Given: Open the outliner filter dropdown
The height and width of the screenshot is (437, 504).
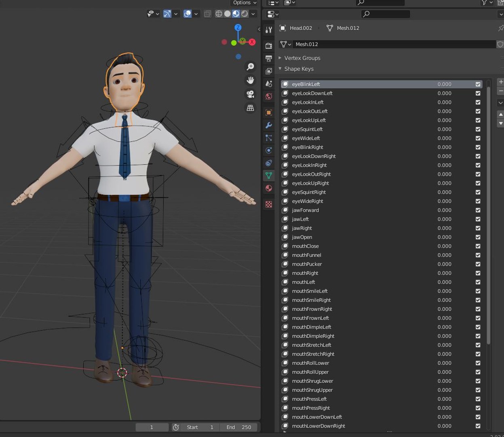Looking at the screenshot, I should tap(487, 3).
